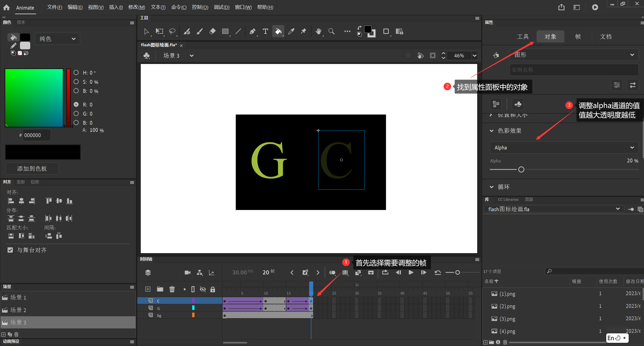The height and width of the screenshot is (346, 644).
Task: Select the Eraser tool
Action: point(213,31)
